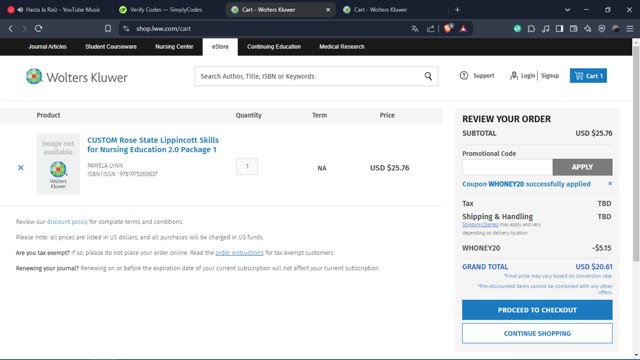Viewport: 640px width, 360px height.
Task: Go back with browser back arrow
Action: [11, 29]
